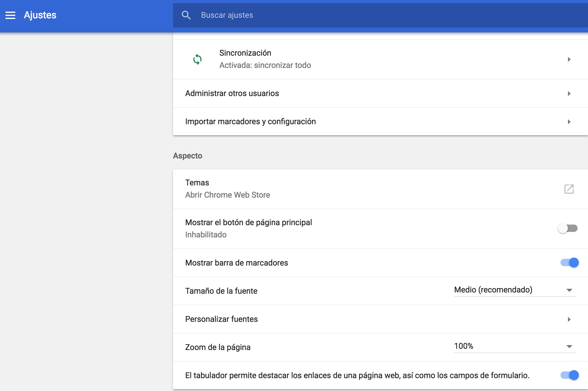The height and width of the screenshot is (391, 588).
Task: Open Zoom de la página dropdown
Action: [x=515, y=346]
